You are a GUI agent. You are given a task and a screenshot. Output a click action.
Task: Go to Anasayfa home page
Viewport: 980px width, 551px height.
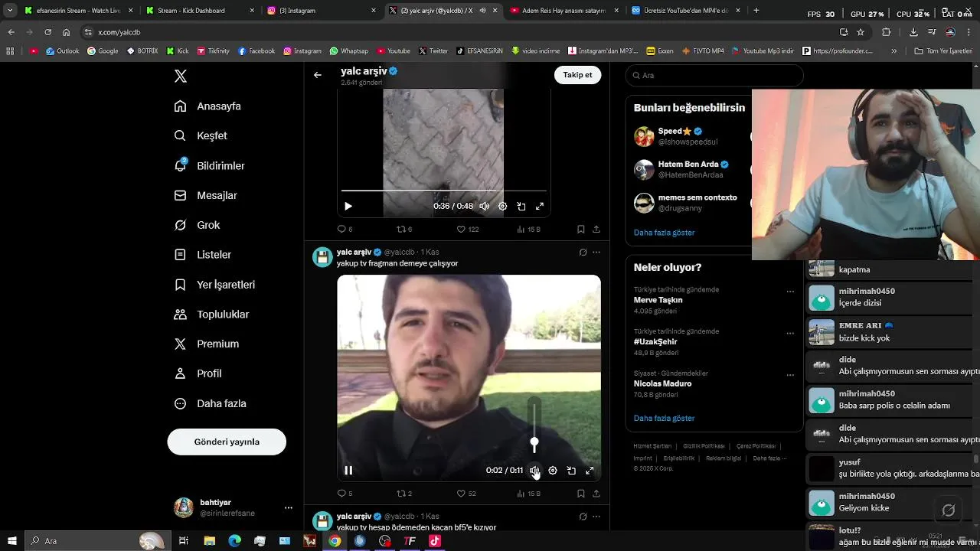207,106
